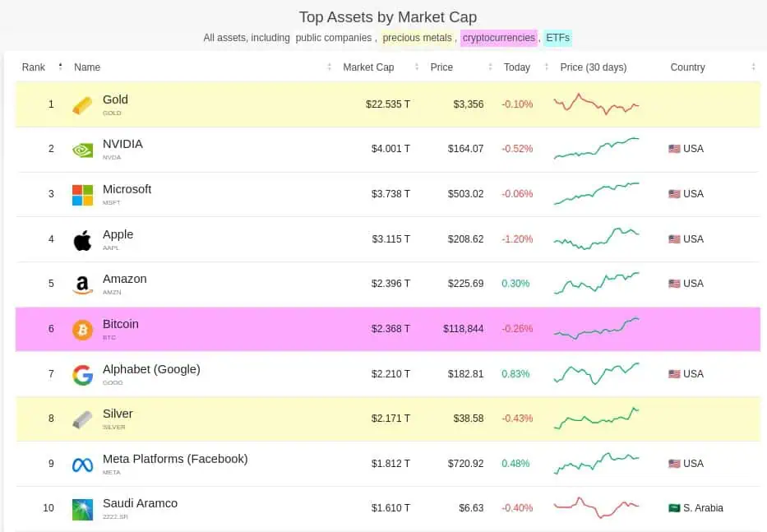Click the Silver bar icon
Screen dimensions: 767x532
click(82, 419)
